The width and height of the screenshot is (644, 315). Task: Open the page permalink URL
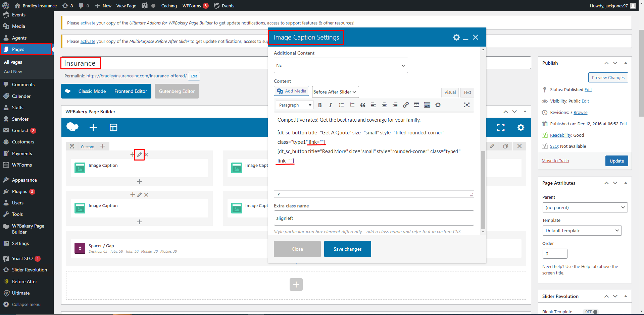pos(137,76)
